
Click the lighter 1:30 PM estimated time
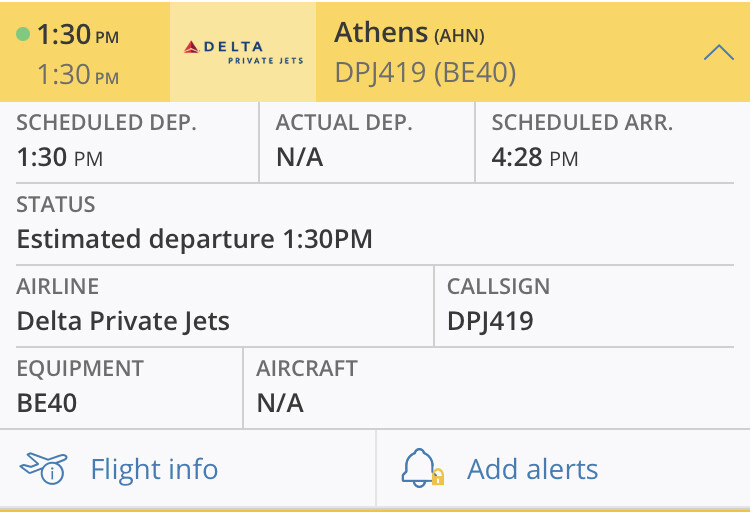pos(77,74)
